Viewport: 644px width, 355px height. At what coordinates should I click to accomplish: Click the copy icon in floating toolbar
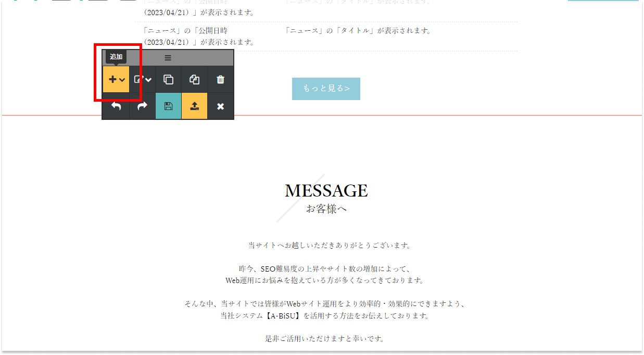pyautogui.click(x=168, y=79)
